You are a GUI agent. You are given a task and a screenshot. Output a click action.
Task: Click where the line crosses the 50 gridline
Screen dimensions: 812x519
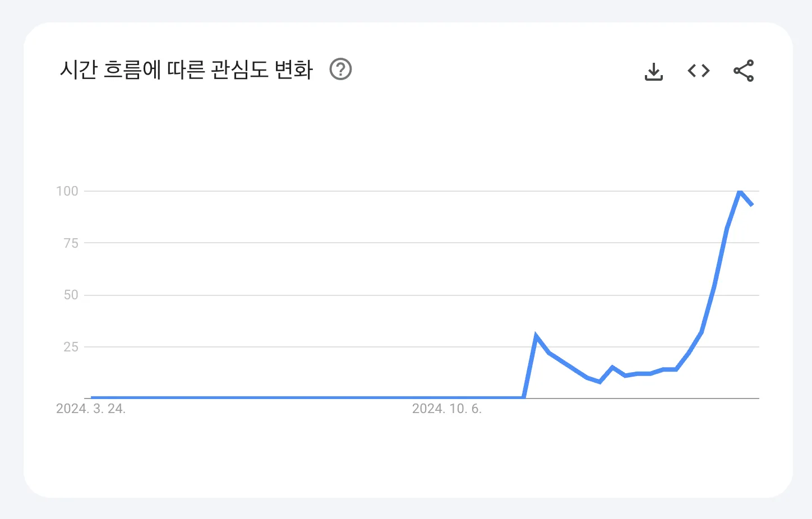pos(712,295)
